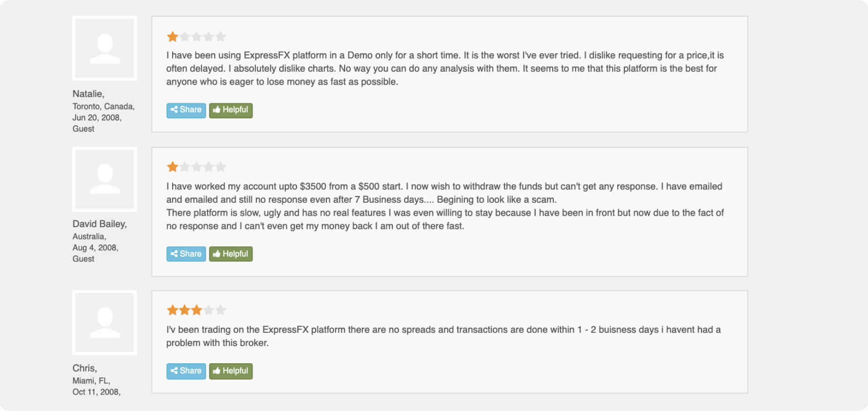
Task: Share Chris's ExpressFX review
Action: 186,371
